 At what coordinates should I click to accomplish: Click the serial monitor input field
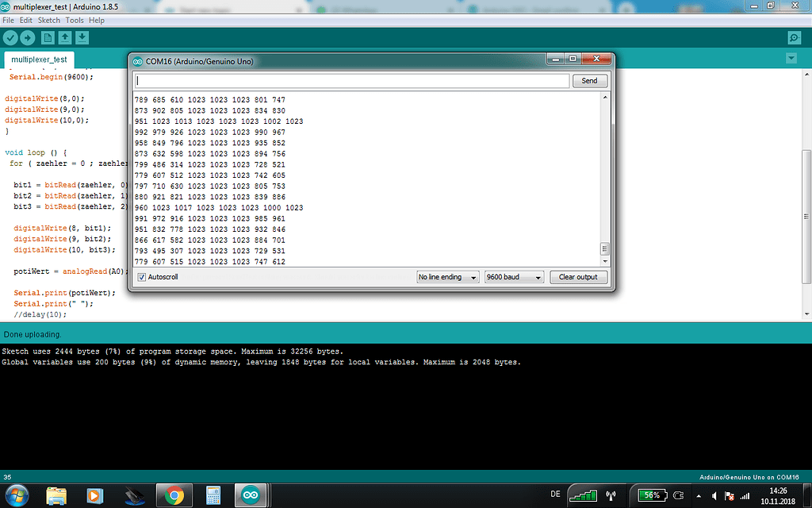click(352, 81)
